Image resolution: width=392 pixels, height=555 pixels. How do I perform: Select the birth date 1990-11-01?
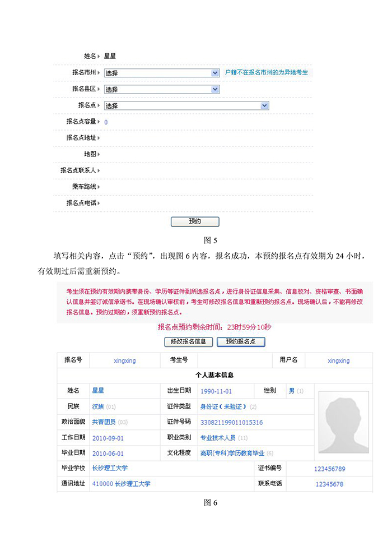[216, 391]
